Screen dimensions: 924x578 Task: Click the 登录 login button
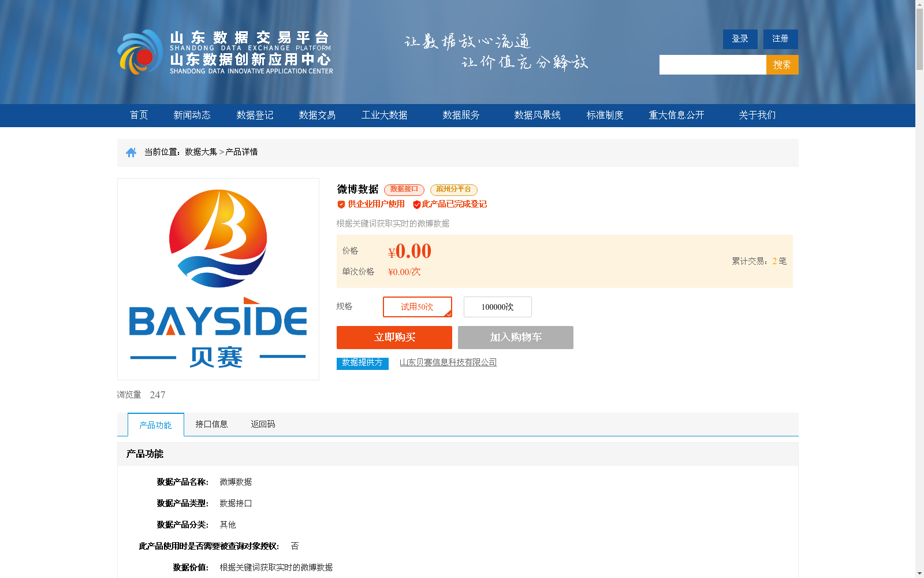740,39
